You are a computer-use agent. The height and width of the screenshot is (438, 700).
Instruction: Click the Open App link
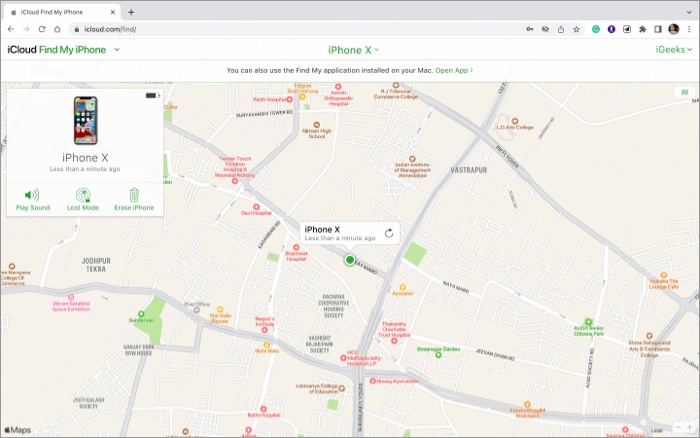click(454, 71)
